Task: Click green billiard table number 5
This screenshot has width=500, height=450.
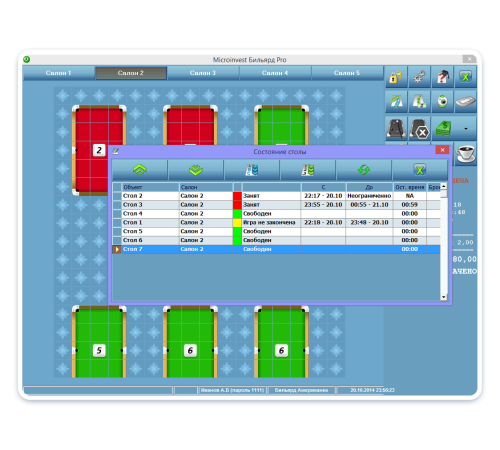Action: click(x=99, y=342)
